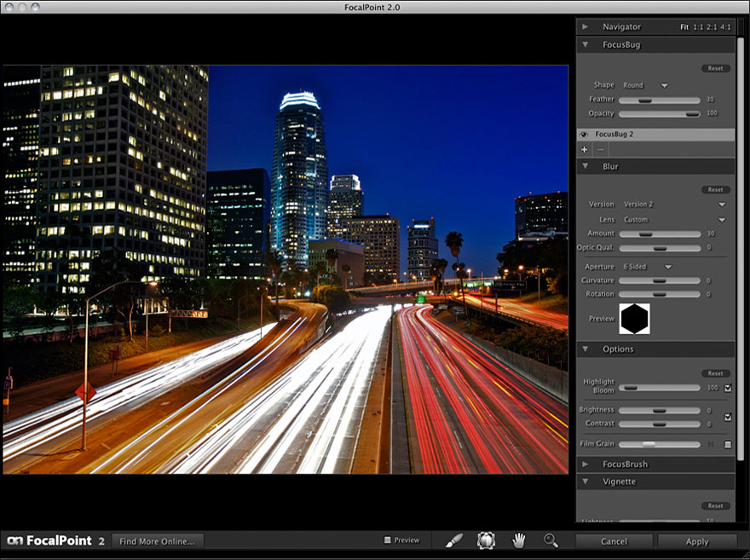Click the Cancel button
The width and height of the screenshot is (750, 560).
click(x=614, y=541)
